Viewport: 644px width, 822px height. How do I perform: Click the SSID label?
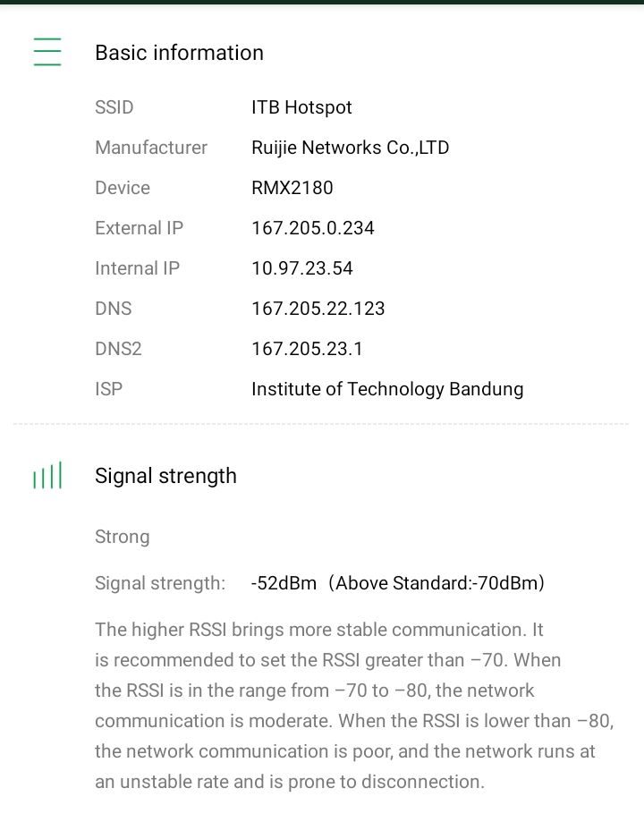point(114,107)
